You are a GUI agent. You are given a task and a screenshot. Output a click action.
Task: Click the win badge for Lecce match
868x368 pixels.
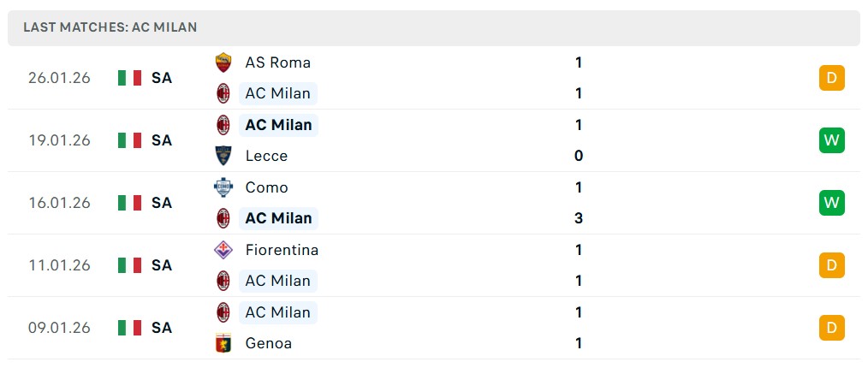(x=831, y=140)
